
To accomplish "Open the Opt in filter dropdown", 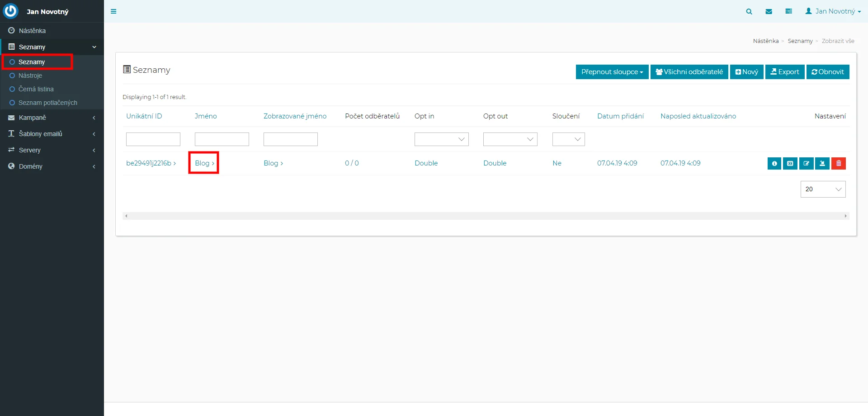I will point(441,139).
